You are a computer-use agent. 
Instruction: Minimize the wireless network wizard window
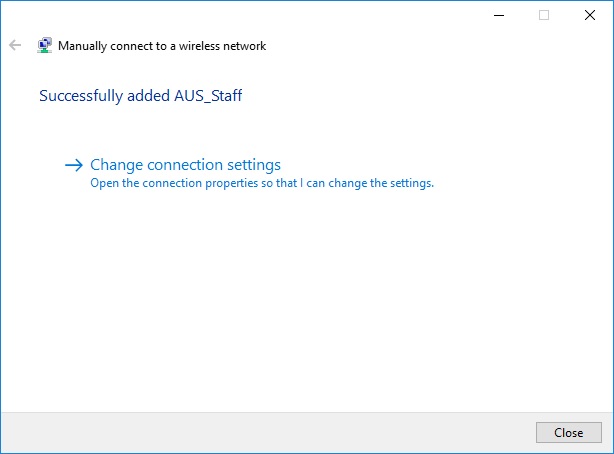[x=499, y=15]
